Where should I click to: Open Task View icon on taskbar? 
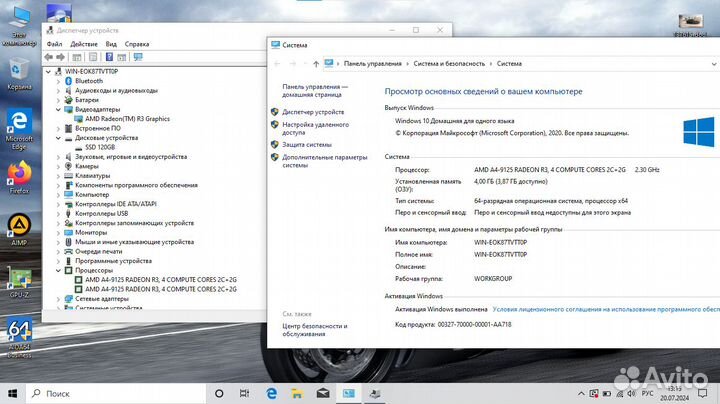(245, 393)
